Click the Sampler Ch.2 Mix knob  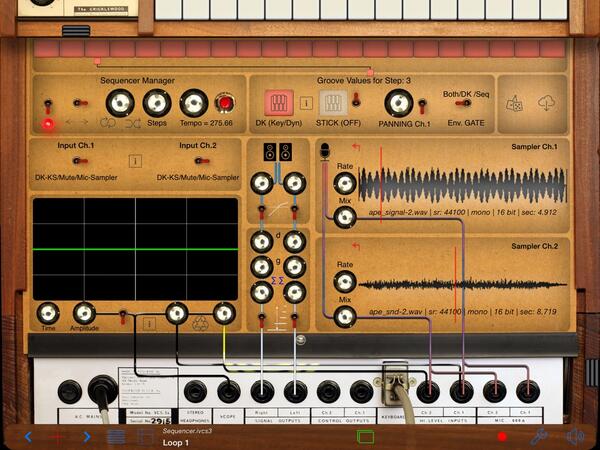tap(345, 316)
